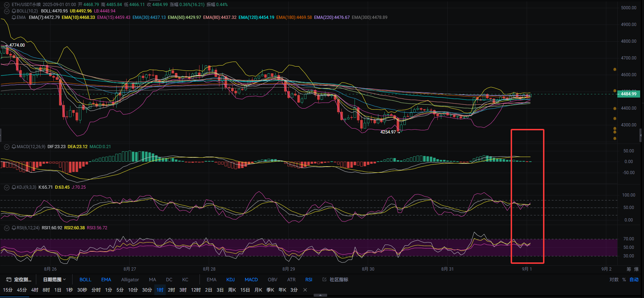Enable the sub-chart EMA indicator

point(212,279)
